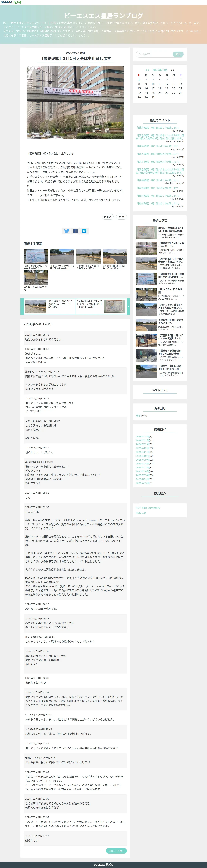The width and height of the screenshot is (207, 868).
Task: Open sidebar article 【天皇誕生日】2月23日は大会を実施しません
Action: (x=160, y=340)
